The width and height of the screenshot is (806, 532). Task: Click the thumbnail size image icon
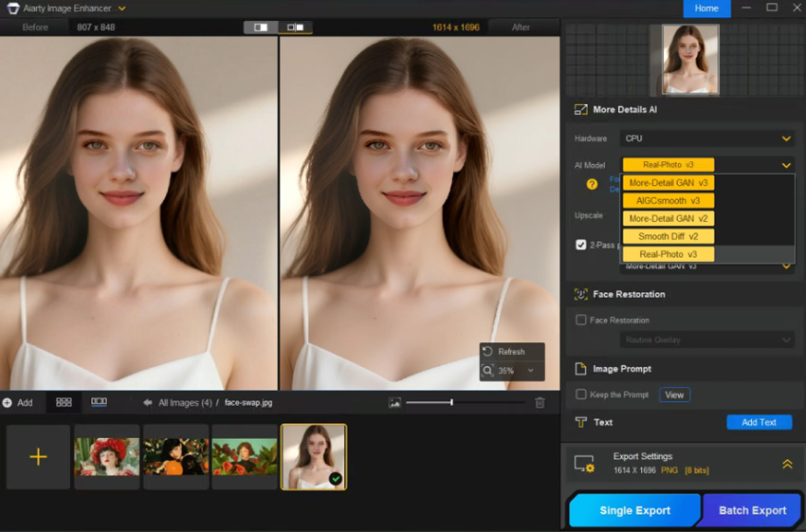pyautogui.click(x=394, y=402)
